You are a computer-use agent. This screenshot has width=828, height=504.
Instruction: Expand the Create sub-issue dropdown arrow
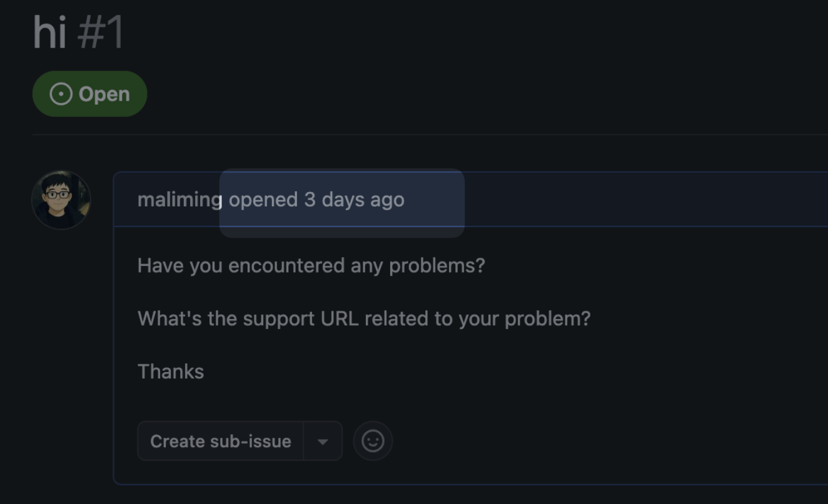click(323, 441)
